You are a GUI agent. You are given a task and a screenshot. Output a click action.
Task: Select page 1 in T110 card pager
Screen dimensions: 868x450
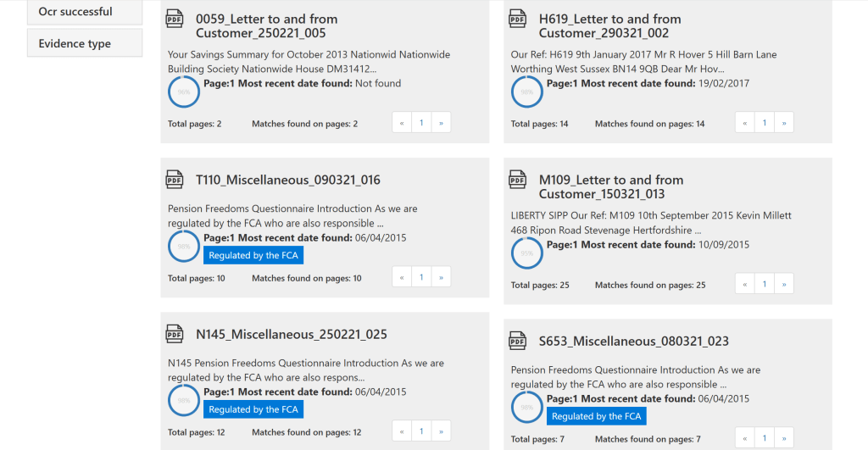pyautogui.click(x=421, y=277)
